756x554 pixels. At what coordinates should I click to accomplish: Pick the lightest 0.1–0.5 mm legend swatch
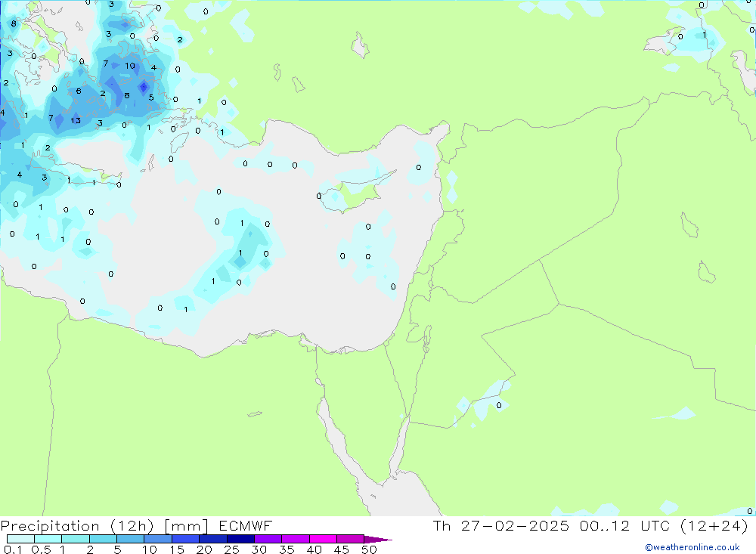point(20,539)
